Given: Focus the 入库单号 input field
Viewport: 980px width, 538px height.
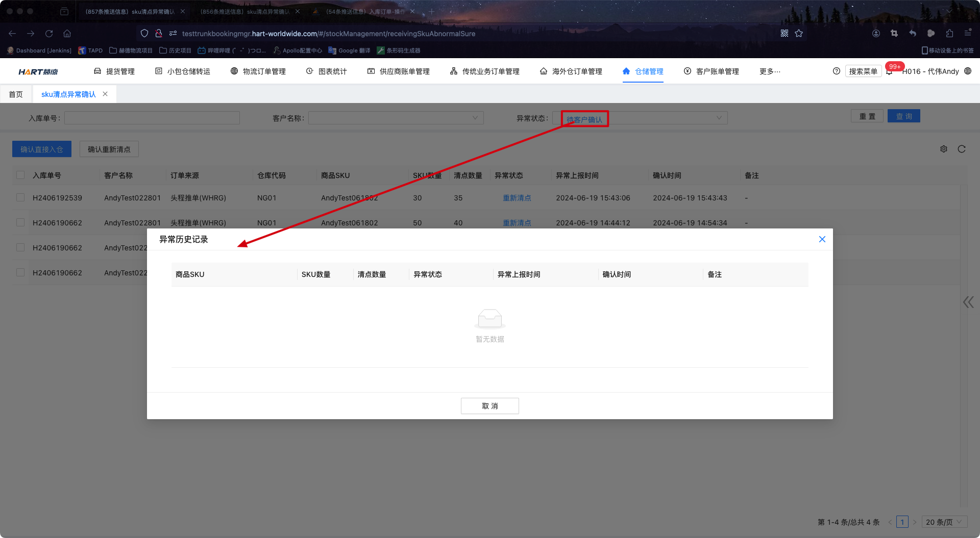Looking at the screenshot, I should coord(152,118).
